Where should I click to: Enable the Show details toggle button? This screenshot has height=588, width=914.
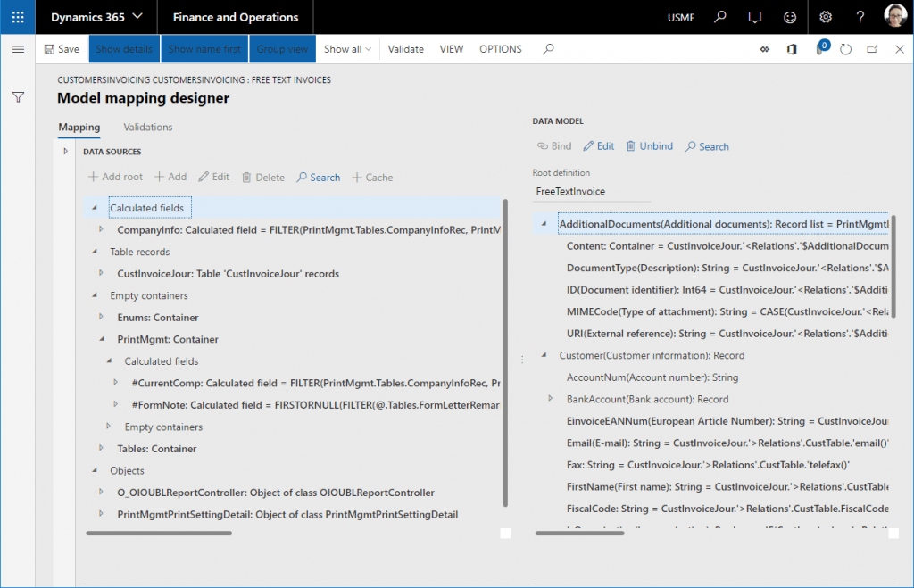tap(123, 49)
